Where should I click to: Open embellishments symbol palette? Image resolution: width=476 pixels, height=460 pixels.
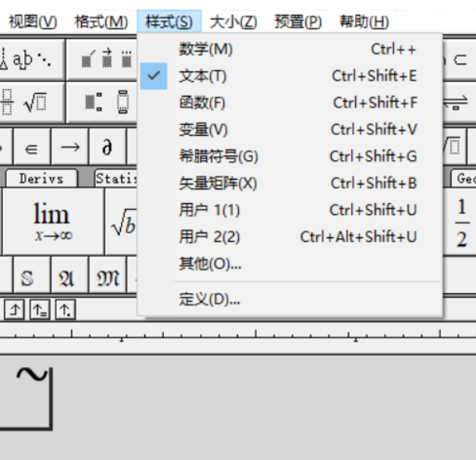[103, 59]
